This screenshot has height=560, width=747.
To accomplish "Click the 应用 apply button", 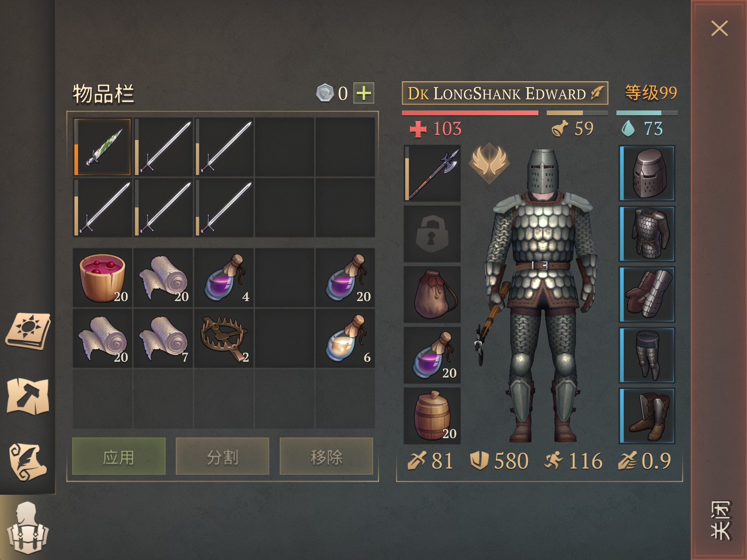I will (x=119, y=456).
